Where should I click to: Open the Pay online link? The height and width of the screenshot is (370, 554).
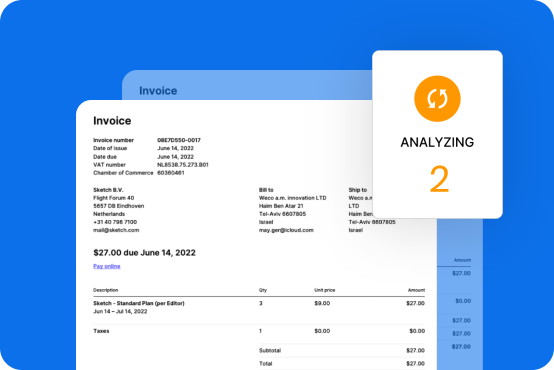pyautogui.click(x=107, y=266)
